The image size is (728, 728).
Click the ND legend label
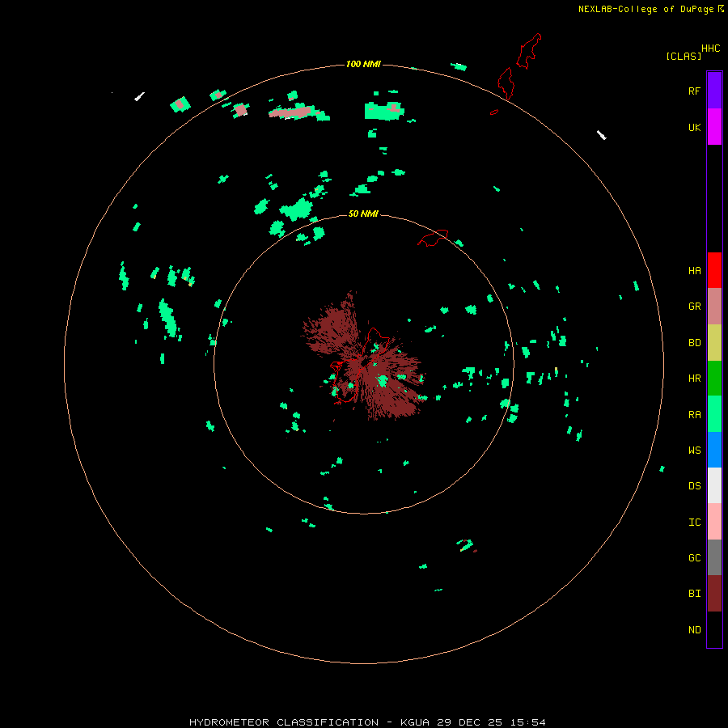point(694,630)
